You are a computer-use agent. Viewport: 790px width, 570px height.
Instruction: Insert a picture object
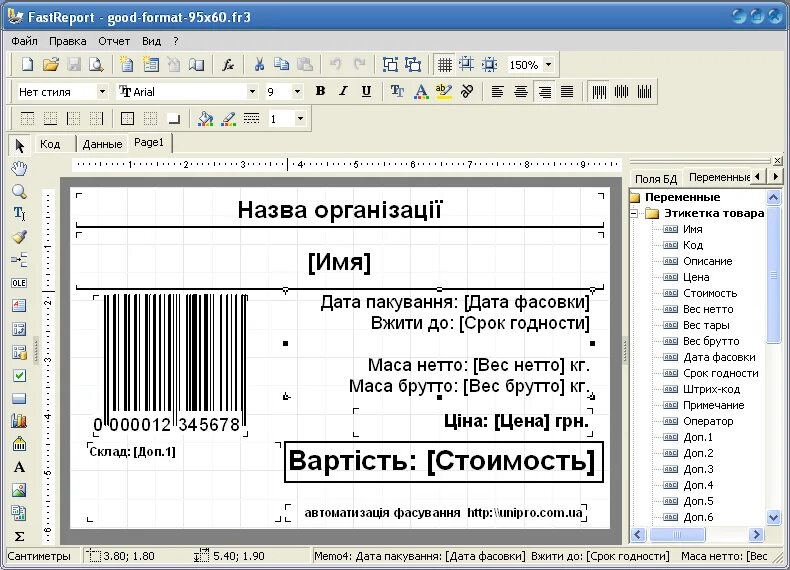pos(19,490)
